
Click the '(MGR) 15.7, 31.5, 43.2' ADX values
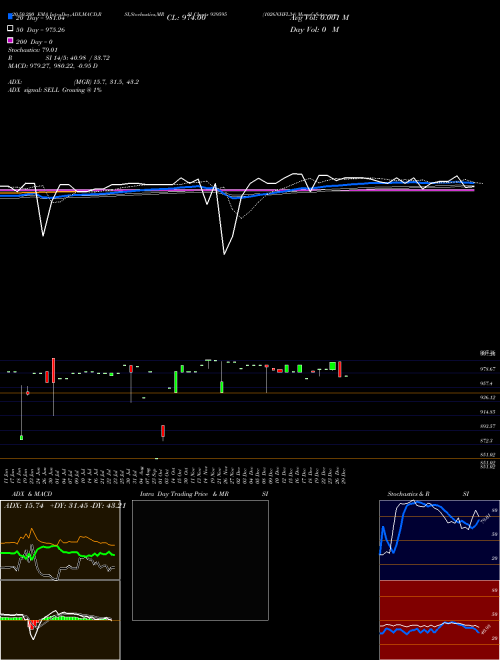click(x=106, y=82)
